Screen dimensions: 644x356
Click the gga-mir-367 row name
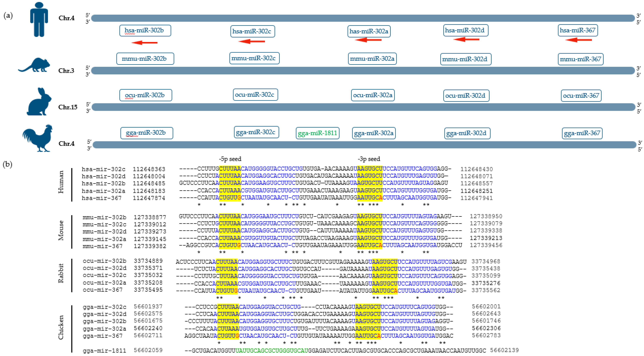click(x=103, y=336)
